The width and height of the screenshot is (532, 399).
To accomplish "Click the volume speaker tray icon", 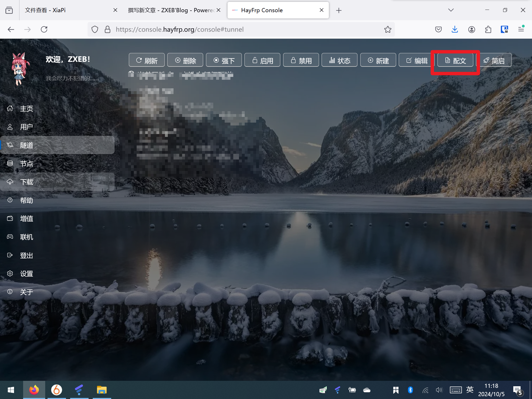I will click(x=439, y=390).
